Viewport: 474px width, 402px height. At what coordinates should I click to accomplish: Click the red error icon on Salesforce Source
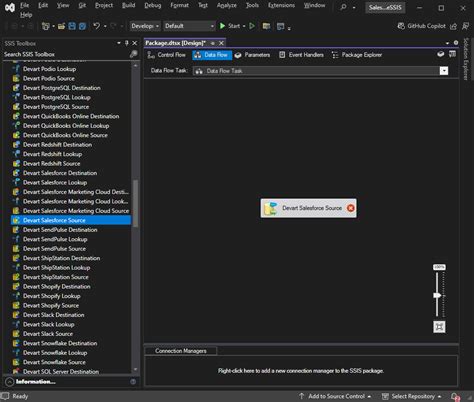tap(350, 208)
